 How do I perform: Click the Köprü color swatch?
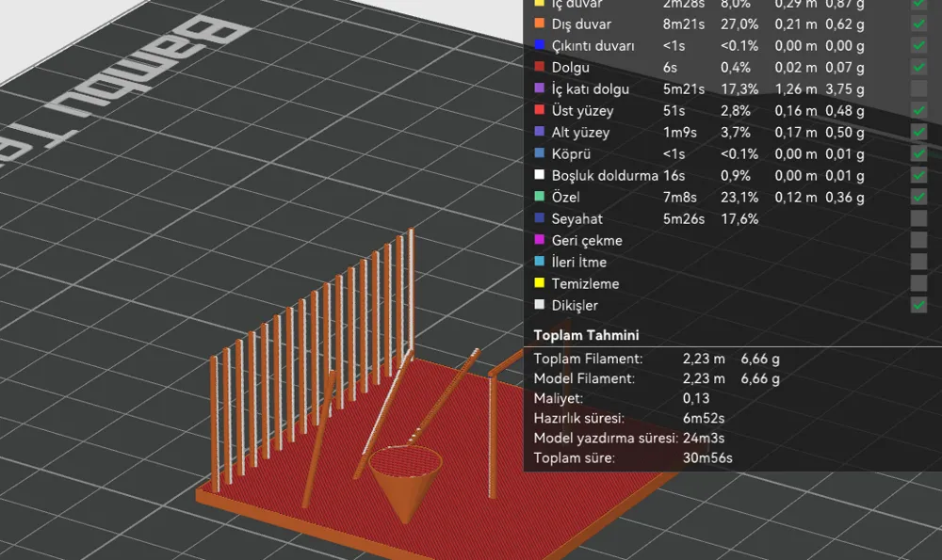pyautogui.click(x=540, y=153)
